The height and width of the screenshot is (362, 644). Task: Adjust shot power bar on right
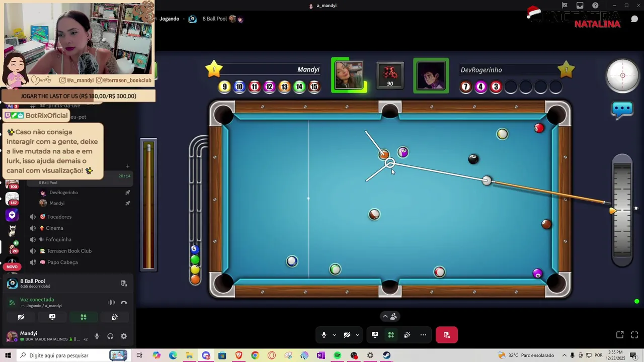(x=622, y=211)
